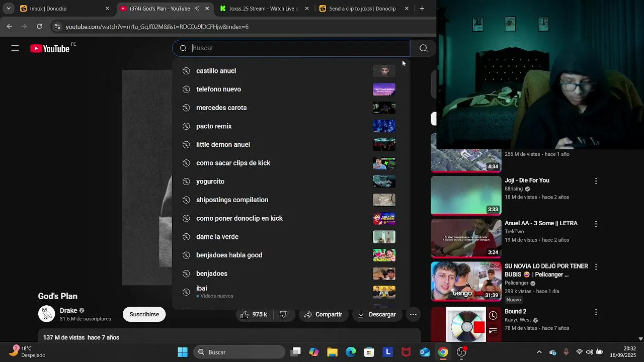Select suggestion 'como sacar clips de kick'
644x362 pixels.
291,163
